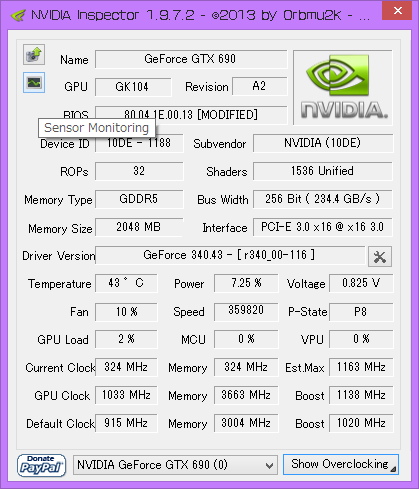The image size is (419, 489).
Task: Click the P-State value field
Action: [x=361, y=312]
